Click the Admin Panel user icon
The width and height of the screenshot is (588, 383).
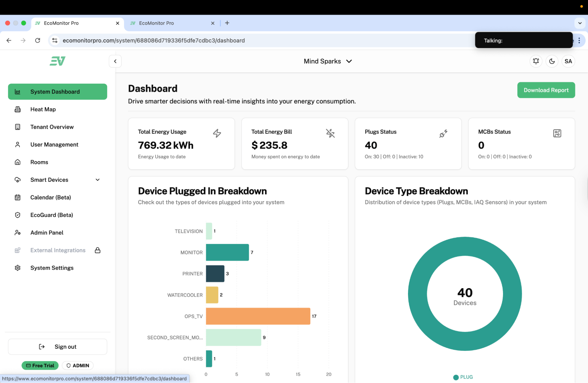click(18, 233)
